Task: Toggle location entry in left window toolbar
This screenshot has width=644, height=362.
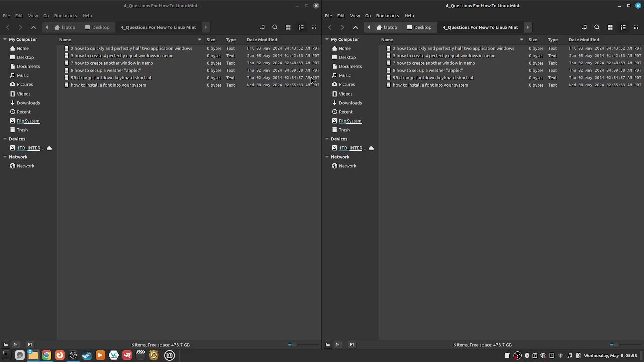Action: [262, 27]
